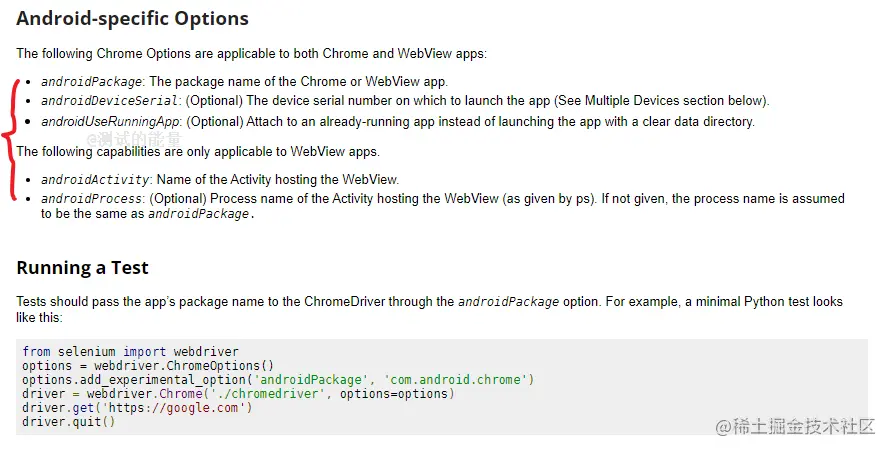The image size is (891, 452).
Task: Click the 'Running a Test' heading
Action: (x=82, y=268)
